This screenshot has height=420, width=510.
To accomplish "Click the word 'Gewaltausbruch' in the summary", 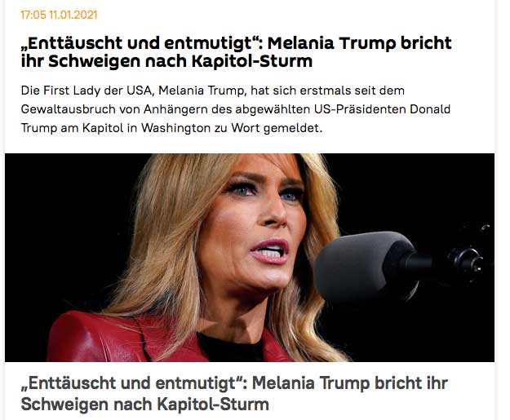I will 69,109.
